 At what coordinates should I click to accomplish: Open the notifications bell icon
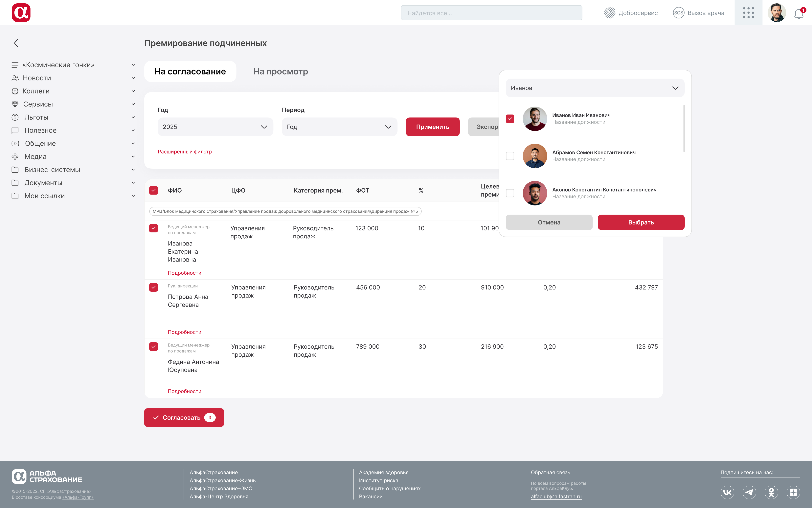[799, 14]
